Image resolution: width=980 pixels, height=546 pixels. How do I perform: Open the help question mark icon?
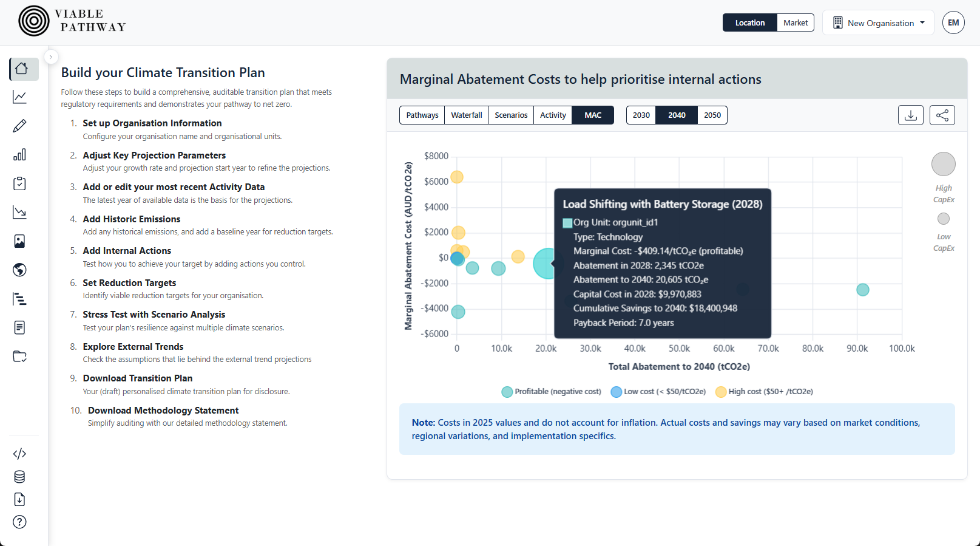pyautogui.click(x=19, y=522)
